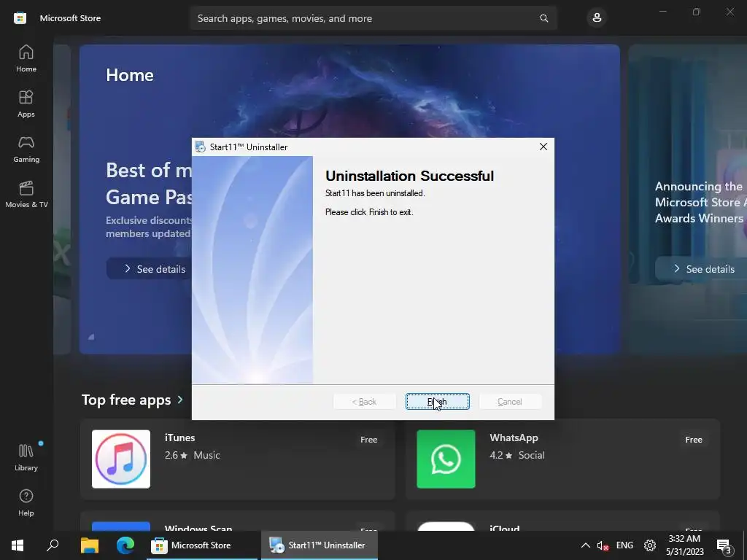The width and height of the screenshot is (747, 560).
Task: Maximize the Microsoft Store window
Action: pos(697,12)
